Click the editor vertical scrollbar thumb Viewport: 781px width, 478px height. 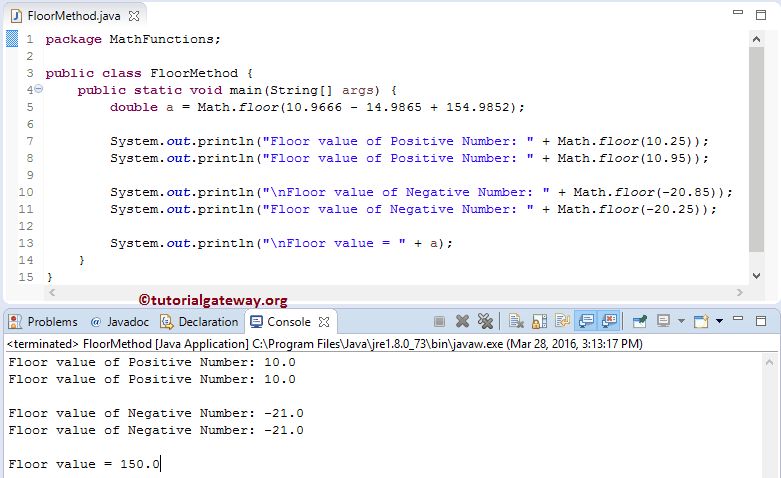(x=756, y=149)
